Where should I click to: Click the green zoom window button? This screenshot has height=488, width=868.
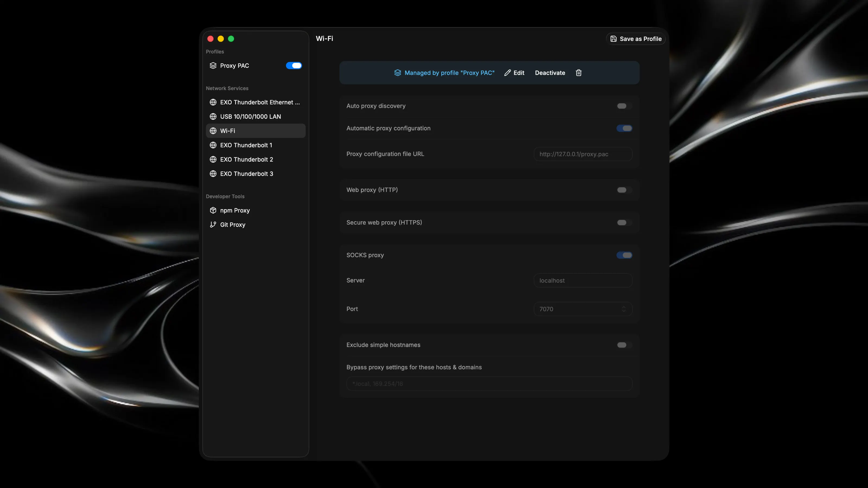coord(231,39)
